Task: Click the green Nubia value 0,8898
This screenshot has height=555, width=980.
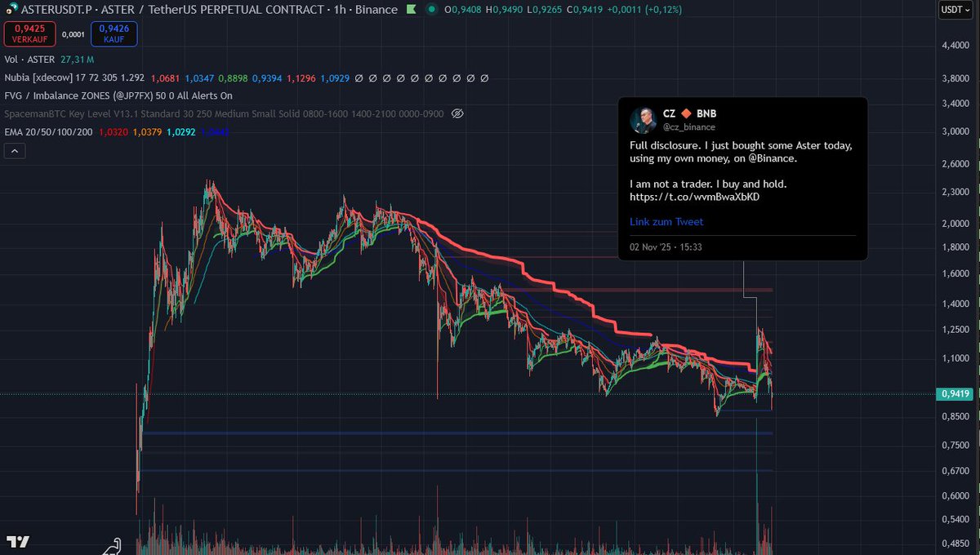Action: pos(232,78)
